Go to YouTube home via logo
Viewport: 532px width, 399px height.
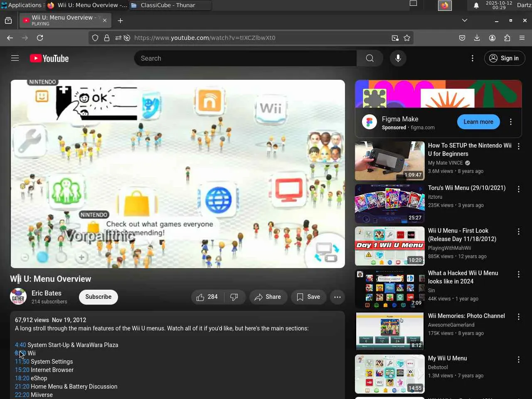click(49, 59)
